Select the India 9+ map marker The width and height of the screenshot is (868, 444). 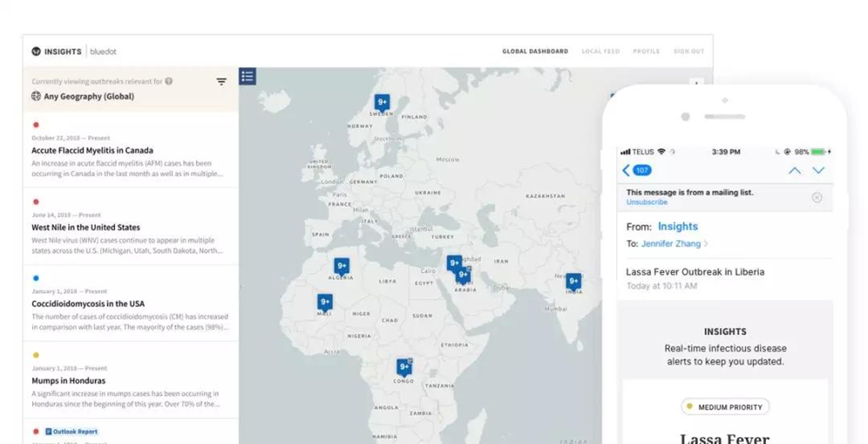pyautogui.click(x=573, y=282)
